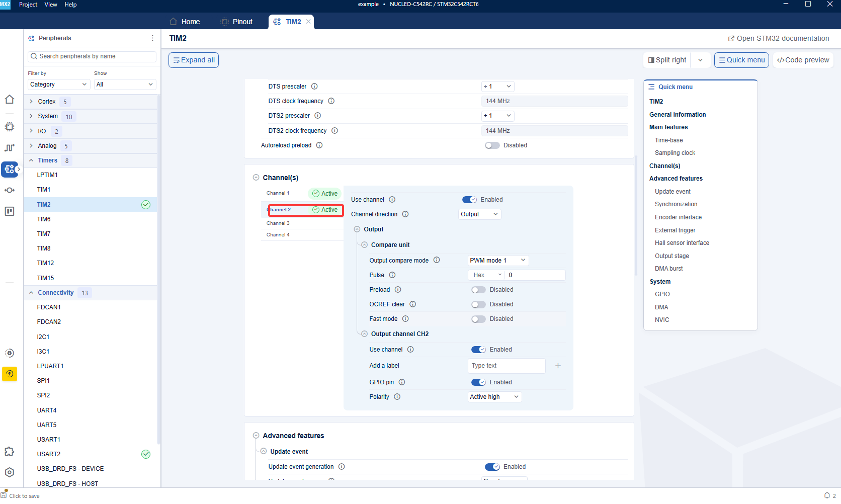Switch to the Home tab
The width and height of the screenshot is (841, 504).
[x=185, y=22]
